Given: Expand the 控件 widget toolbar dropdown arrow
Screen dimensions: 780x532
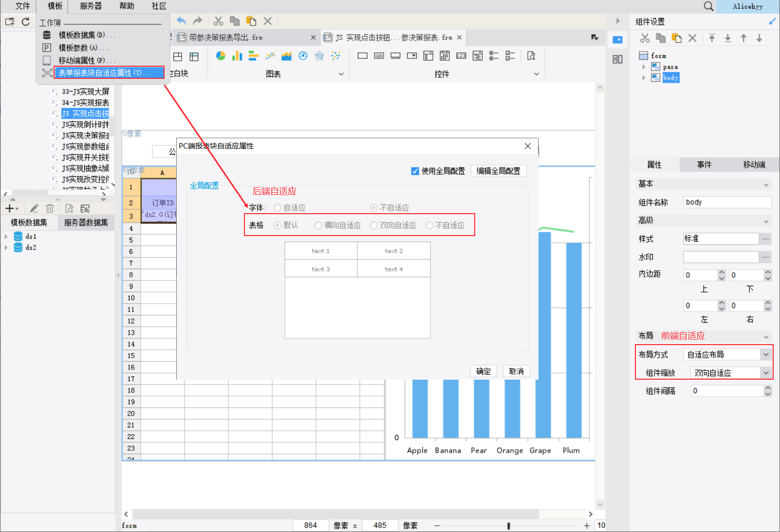Looking at the screenshot, I should pos(537,74).
